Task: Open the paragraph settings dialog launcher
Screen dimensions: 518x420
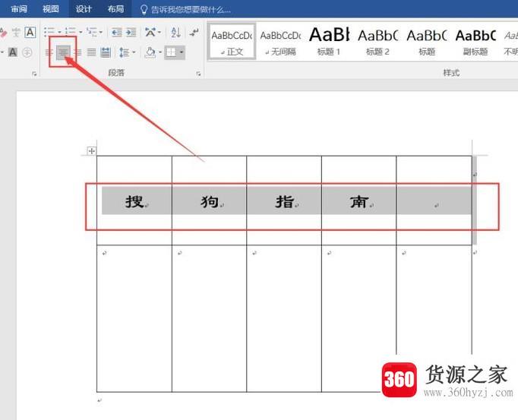Action: pyautogui.click(x=198, y=74)
